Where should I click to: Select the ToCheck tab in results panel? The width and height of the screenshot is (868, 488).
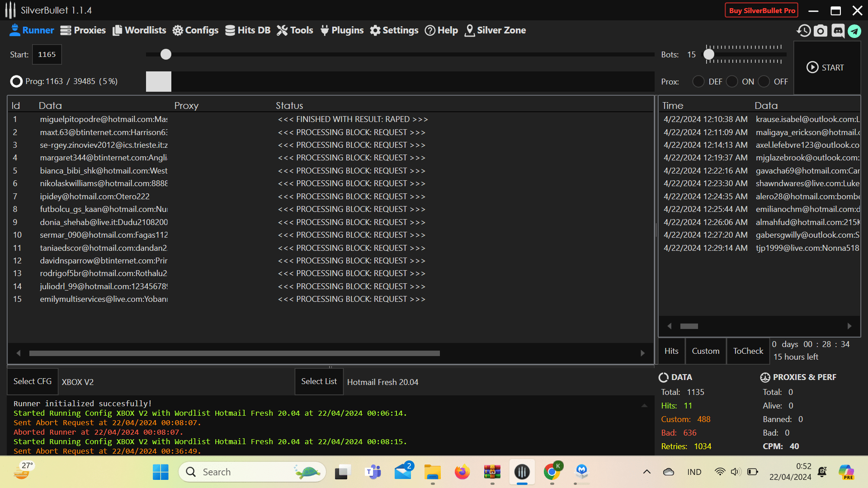pyautogui.click(x=748, y=350)
